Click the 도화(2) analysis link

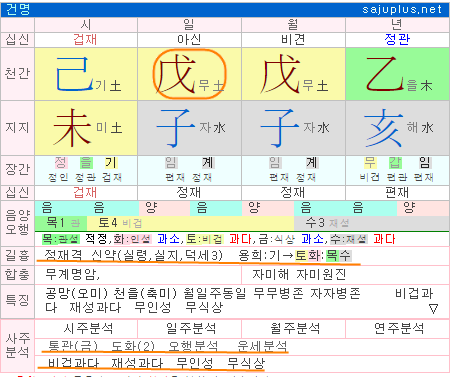(x=133, y=346)
